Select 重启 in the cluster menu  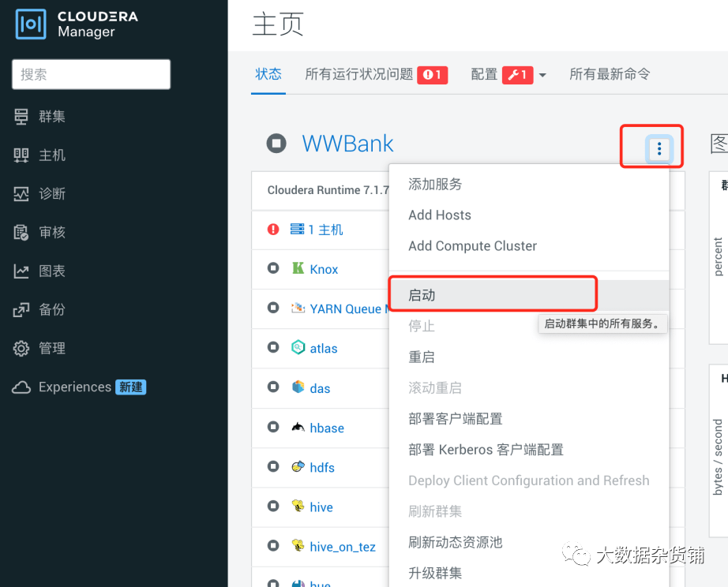(x=529, y=357)
